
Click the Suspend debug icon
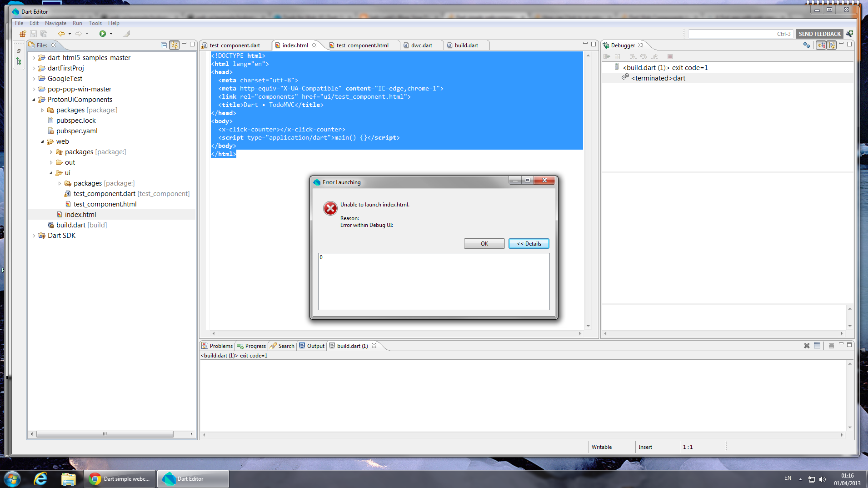pyautogui.click(x=617, y=57)
